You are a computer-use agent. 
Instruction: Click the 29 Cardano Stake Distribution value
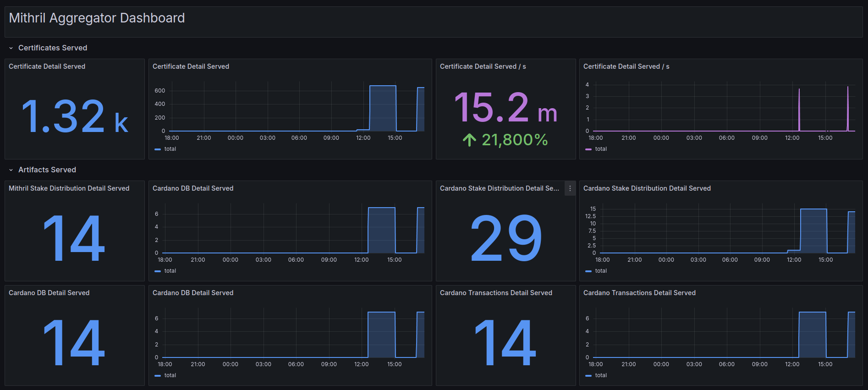pos(506,238)
